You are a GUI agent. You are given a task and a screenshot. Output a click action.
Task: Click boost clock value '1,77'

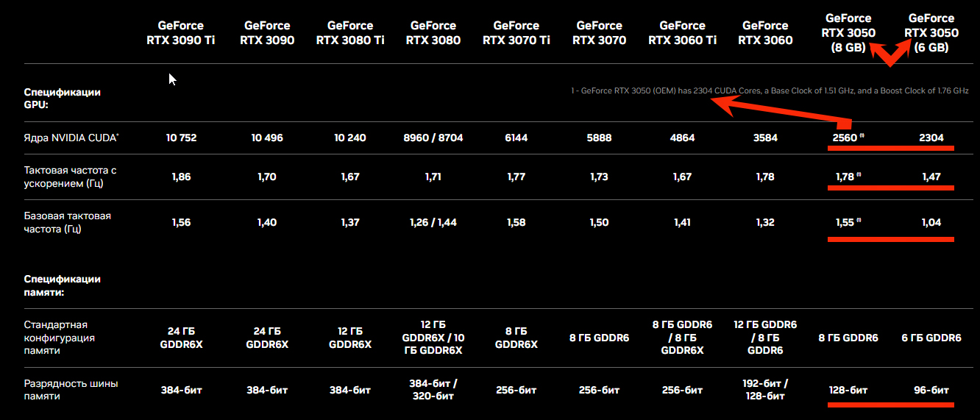click(x=516, y=177)
